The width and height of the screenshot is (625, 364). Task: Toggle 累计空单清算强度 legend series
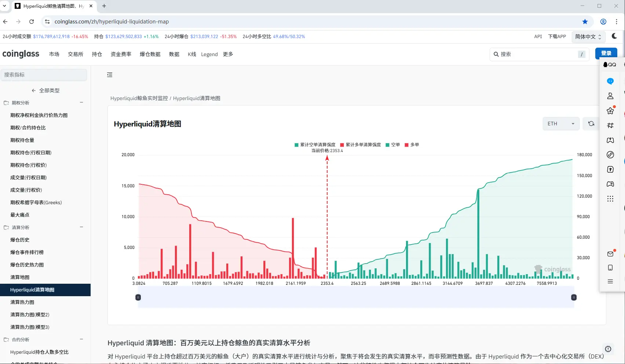click(315, 145)
